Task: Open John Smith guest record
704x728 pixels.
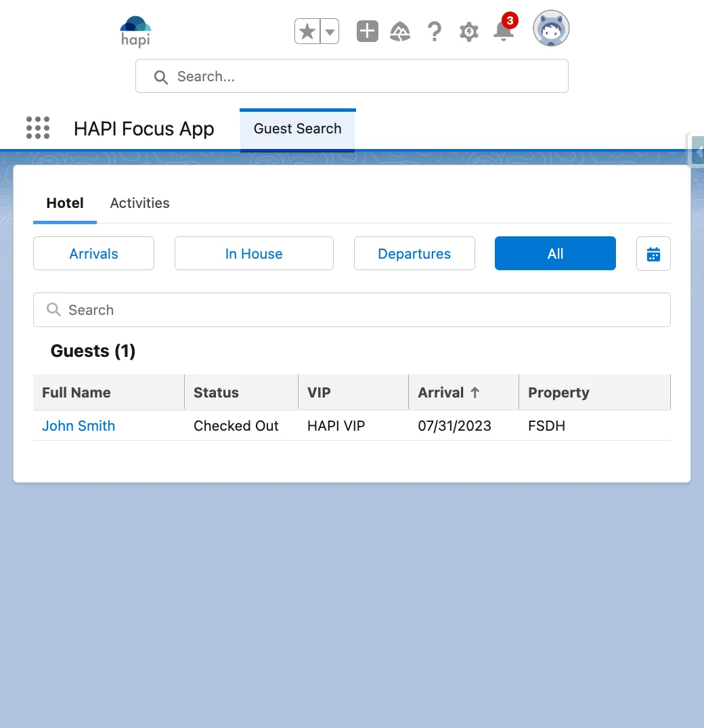Action: (79, 426)
